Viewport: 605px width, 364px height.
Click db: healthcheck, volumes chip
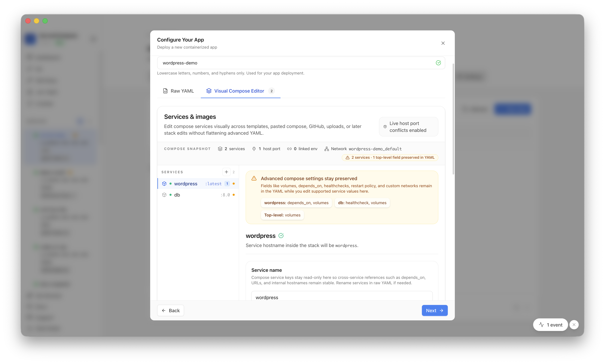tap(362, 203)
